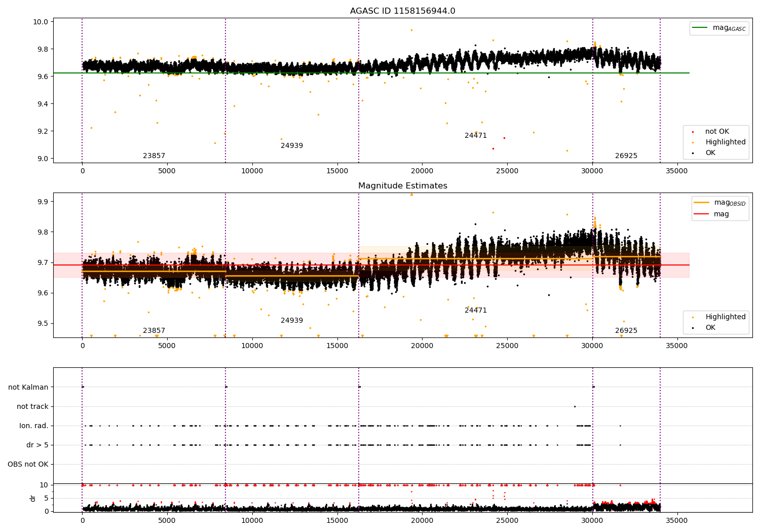Click the highest orange outlier point in top plot

click(x=411, y=30)
